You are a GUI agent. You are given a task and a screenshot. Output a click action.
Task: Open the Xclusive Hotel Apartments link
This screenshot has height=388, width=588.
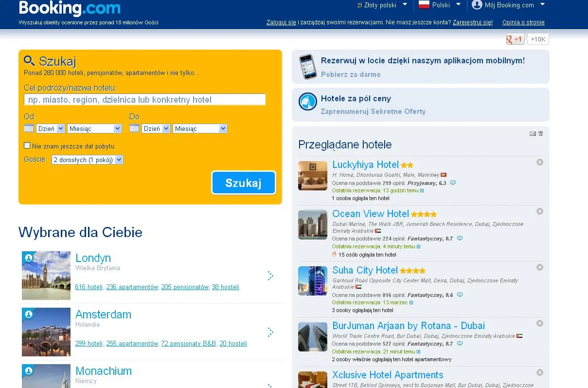pyautogui.click(x=388, y=375)
